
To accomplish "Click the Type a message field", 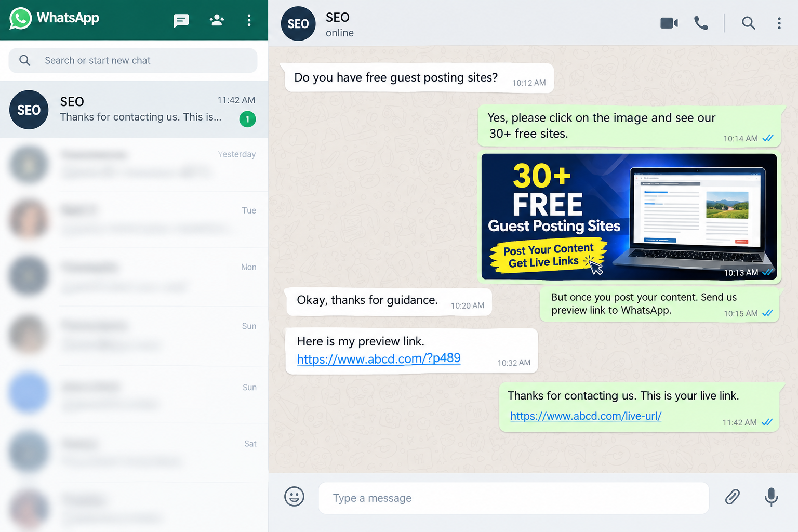I will (514, 498).
